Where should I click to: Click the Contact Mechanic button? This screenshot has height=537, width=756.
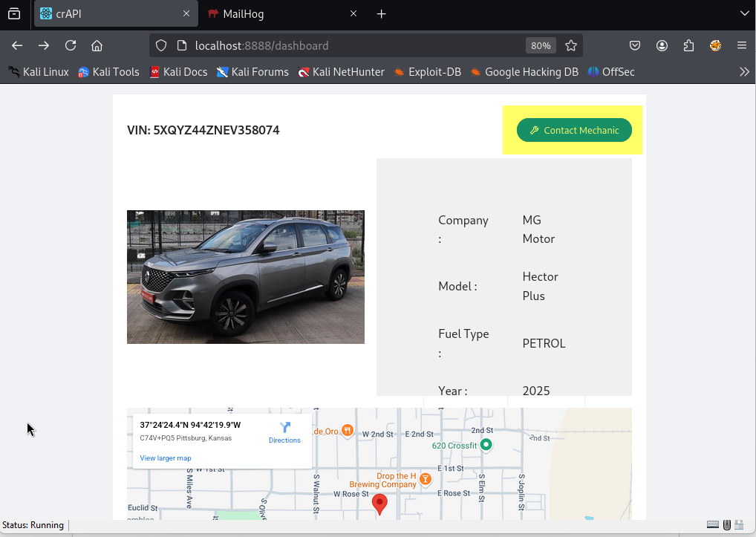click(574, 130)
